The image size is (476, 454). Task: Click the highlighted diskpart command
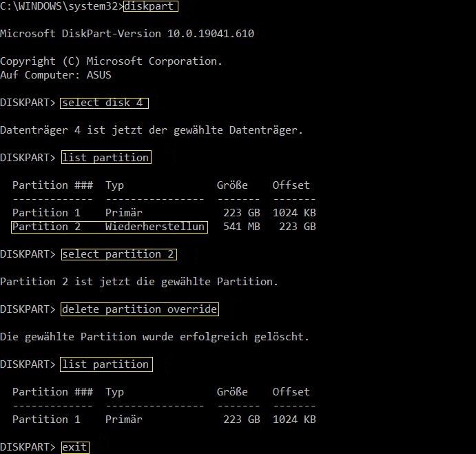click(x=149, y=7)
